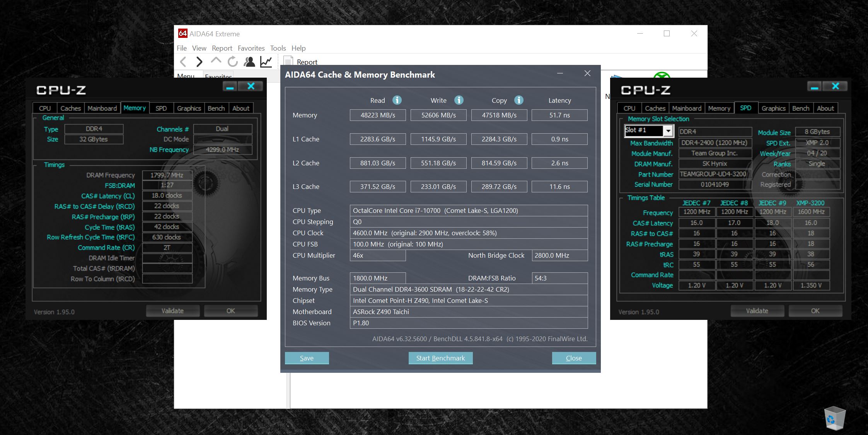
Task: Open About tab in right CPU-Z
Action: (x=825, y=108)
